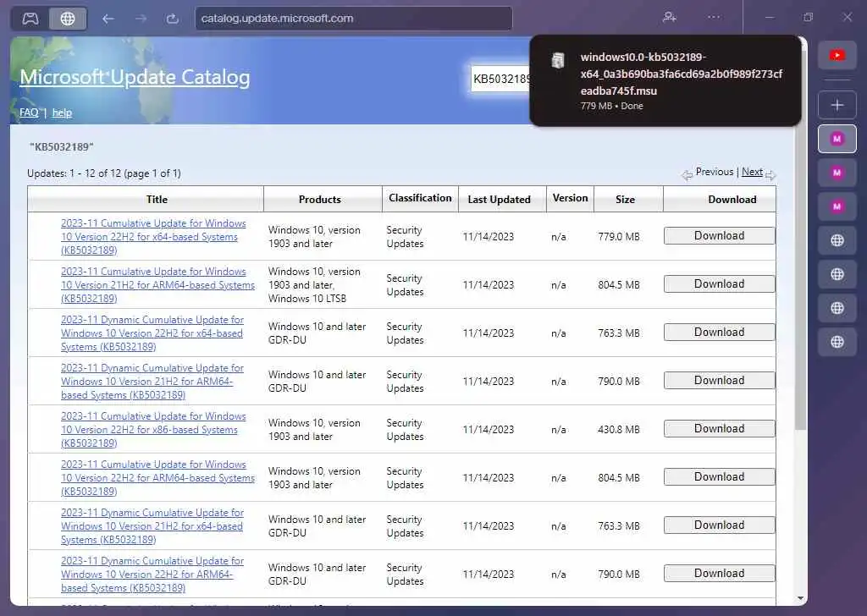Download 21H2 ARM64 cumulative update with LTSB
This screenshot has height=616, width=867.
tap(720, 284)
